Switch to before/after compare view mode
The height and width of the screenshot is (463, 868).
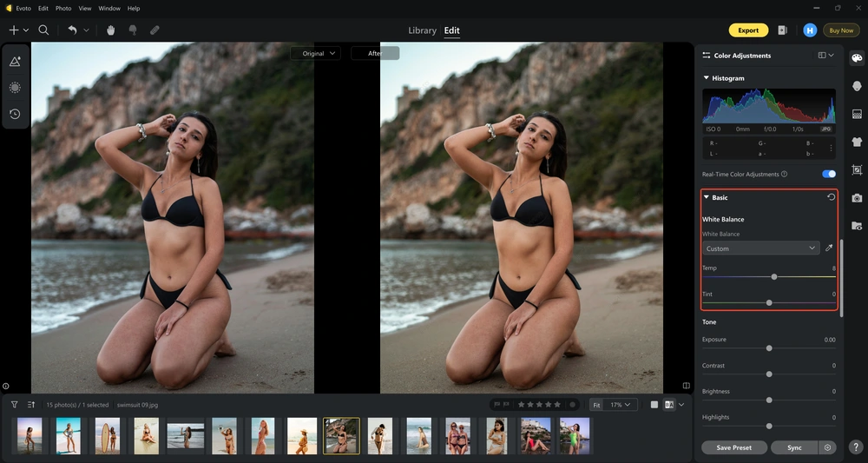pos(669,405)
